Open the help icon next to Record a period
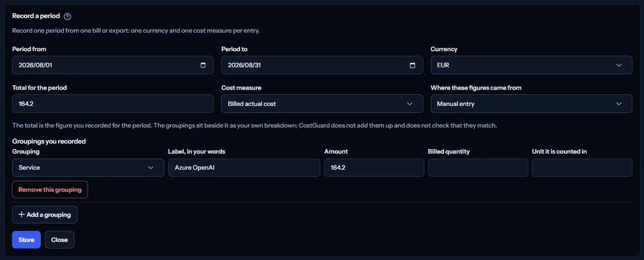Image resolution: width=644 pixels, height=260 pixels. (67, 17)
